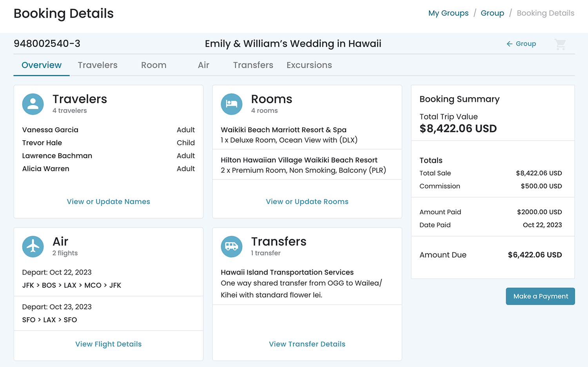Viewport: 588px width, 367px height.
Task: Open the Room tab
Action: (154, 65)
